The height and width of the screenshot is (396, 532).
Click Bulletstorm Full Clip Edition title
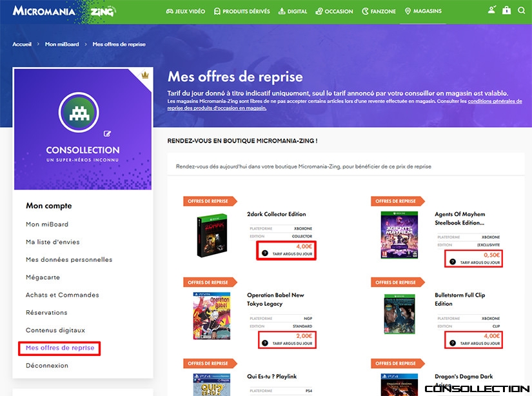pyautogui.click(x=460, y=299)
